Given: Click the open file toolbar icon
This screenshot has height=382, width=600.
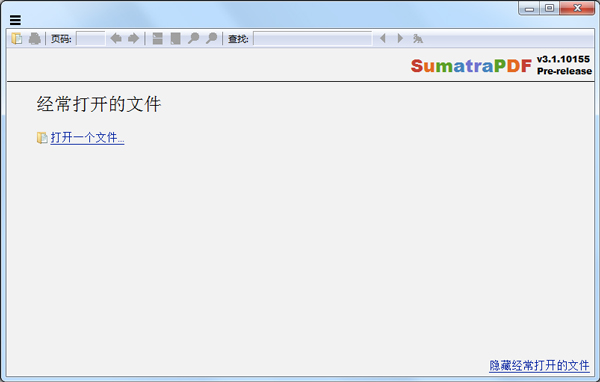Looking at the screenshot, I should coord(17,39).
